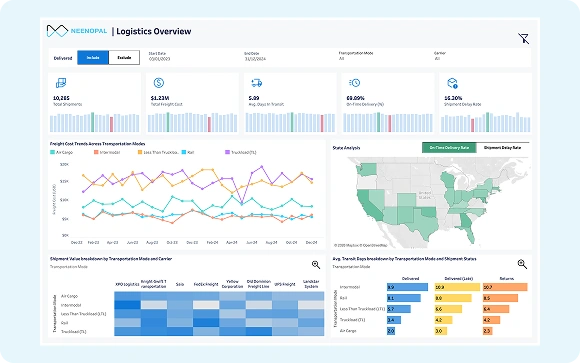The image size is (580, 363).
Task: Click Washington state on the map
Action: point(367,169)
